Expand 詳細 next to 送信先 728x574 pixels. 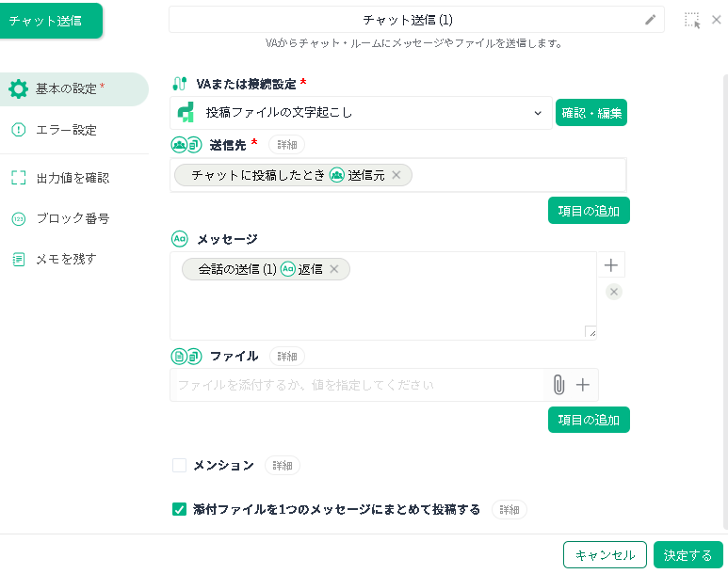(x=287, y=145)
